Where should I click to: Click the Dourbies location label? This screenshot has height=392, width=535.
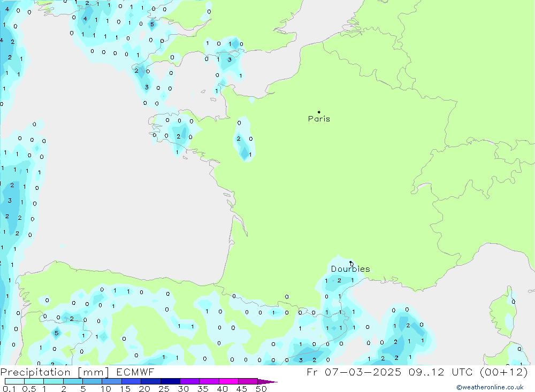pos(350,269)
